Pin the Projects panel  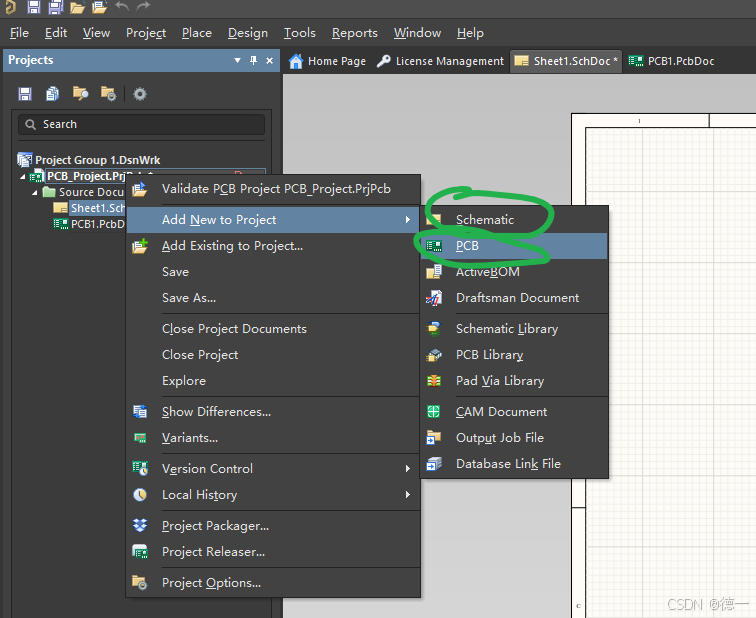(254, 60)
